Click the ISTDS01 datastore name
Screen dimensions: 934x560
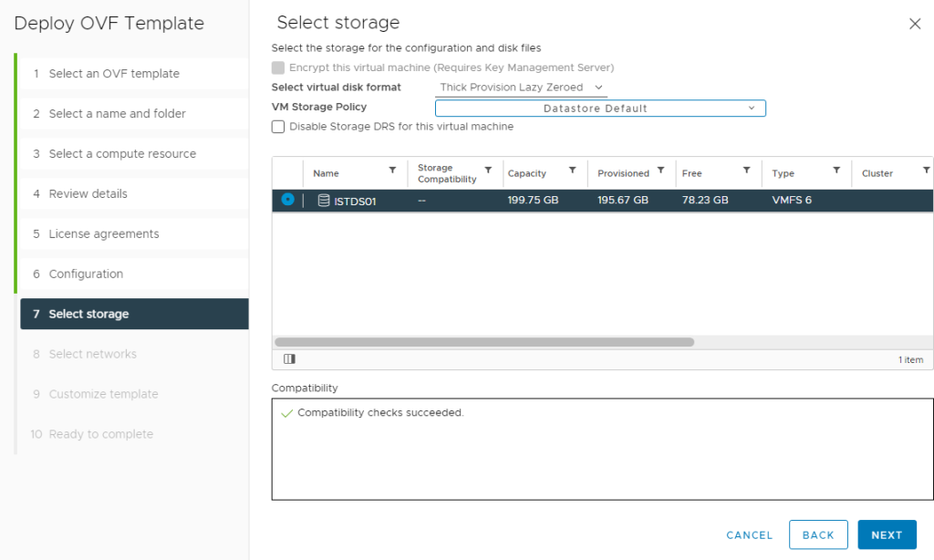click(355, 202)
